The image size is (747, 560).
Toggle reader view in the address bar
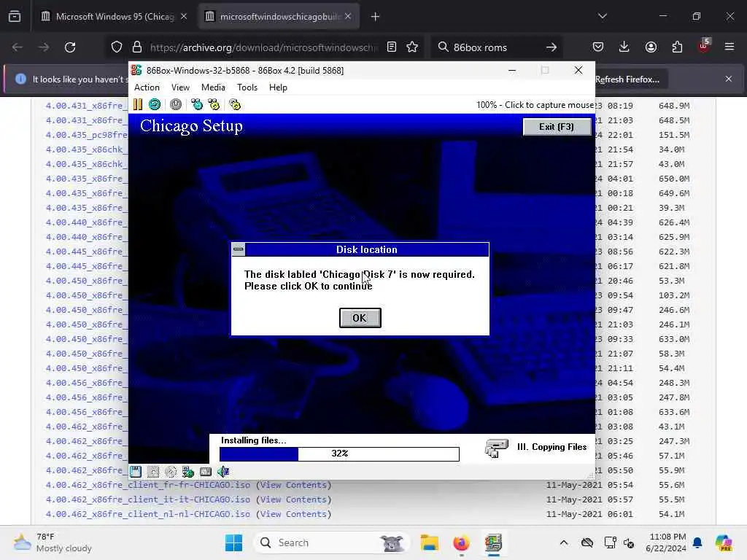[x=392, y=47]
